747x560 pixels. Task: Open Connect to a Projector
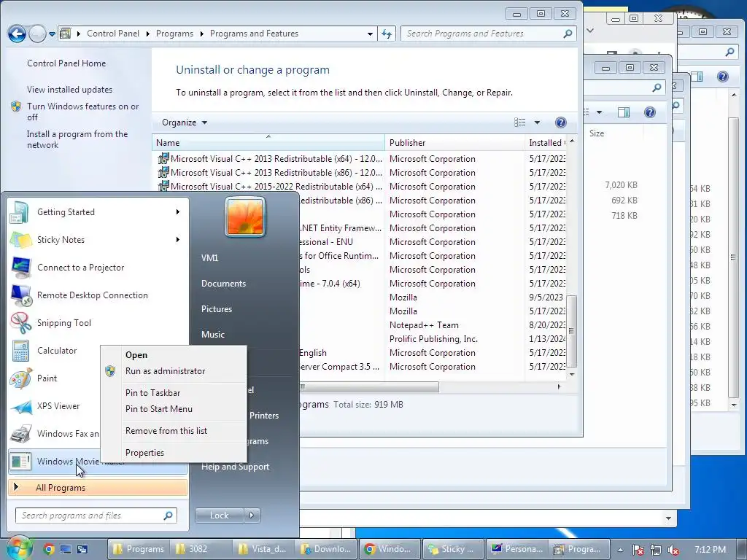[x=98, y=267]
